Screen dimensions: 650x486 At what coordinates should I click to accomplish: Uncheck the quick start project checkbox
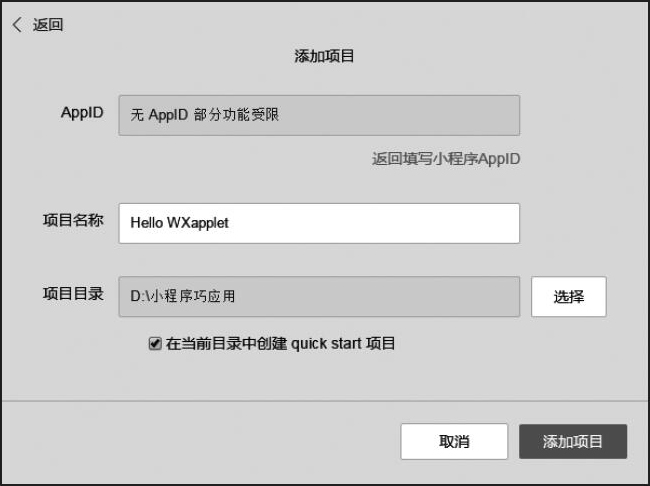(x=155, y=344)
